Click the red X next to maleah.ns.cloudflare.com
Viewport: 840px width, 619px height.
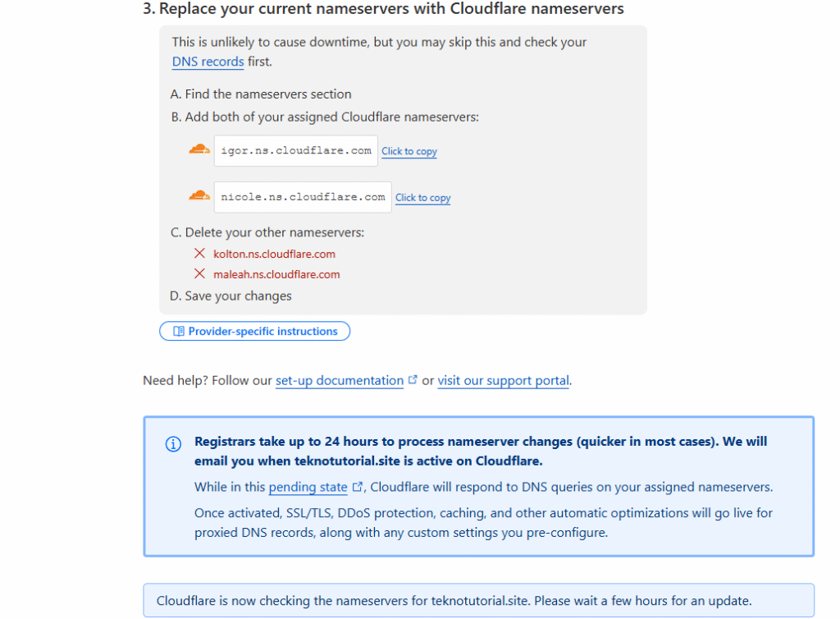coord(199,274)
